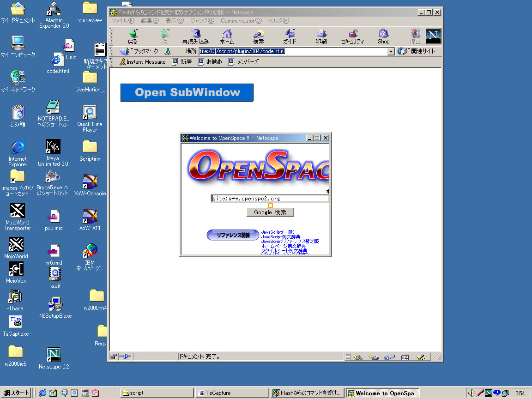This screenshot has width=532, height=399.
Task: Click the search field in OpenSpace subwindow
Action: tap(270, 199)
